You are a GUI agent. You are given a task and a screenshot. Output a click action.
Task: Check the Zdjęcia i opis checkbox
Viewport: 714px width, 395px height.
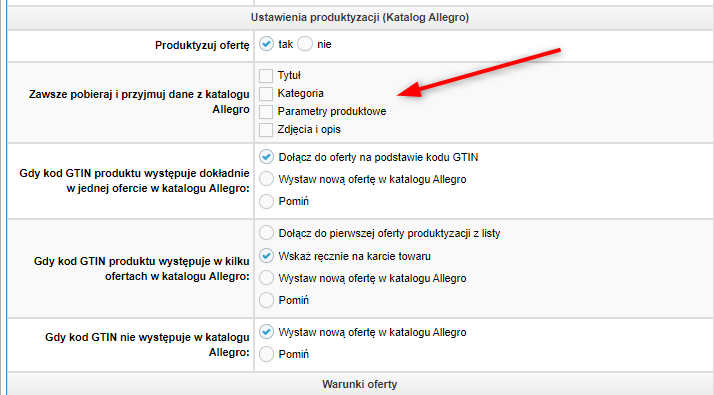266,130
